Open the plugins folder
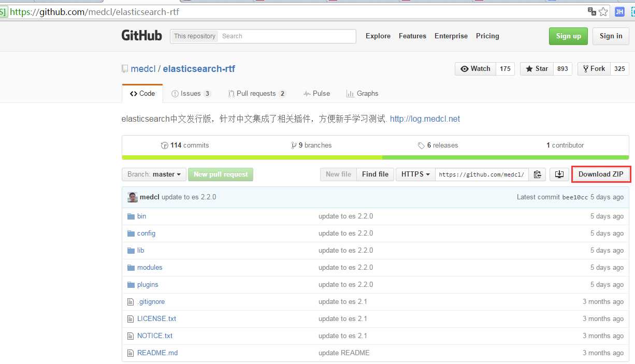 click(148, 284)
